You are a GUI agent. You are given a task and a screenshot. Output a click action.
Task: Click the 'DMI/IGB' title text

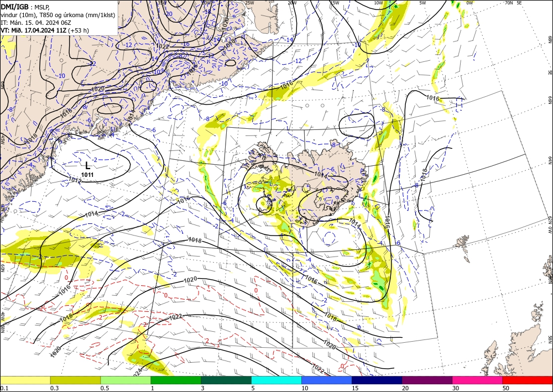[15, 7]
